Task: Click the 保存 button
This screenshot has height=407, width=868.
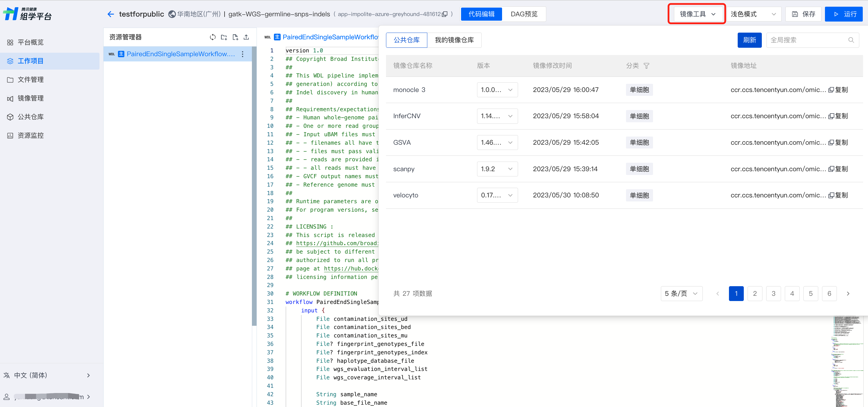Action: coord(803,14)
